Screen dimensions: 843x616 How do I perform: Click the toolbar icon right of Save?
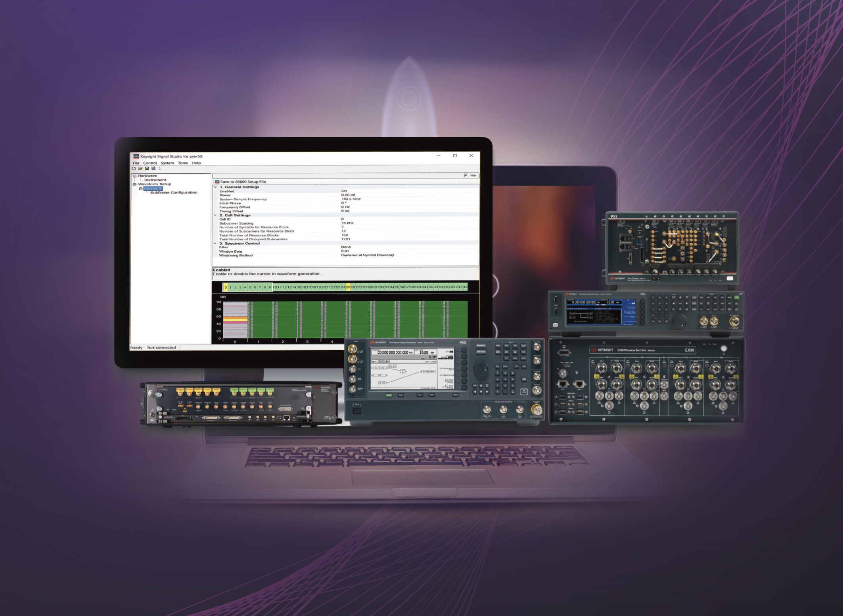(x=153, y=168)
